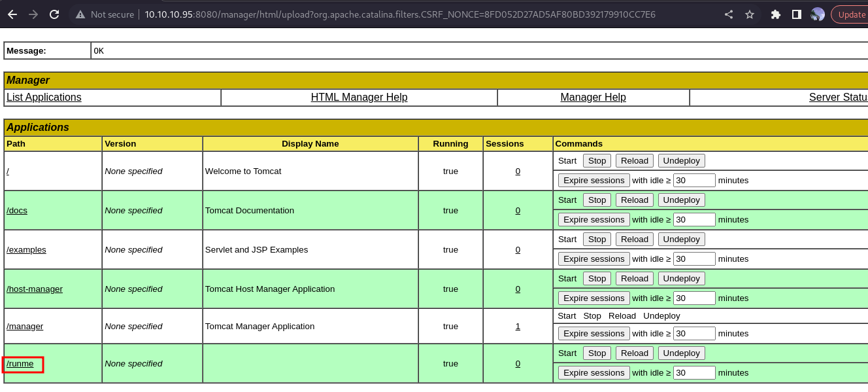Expire sessions for /manager
868x392 pixels.
click(x=594, y=334)
